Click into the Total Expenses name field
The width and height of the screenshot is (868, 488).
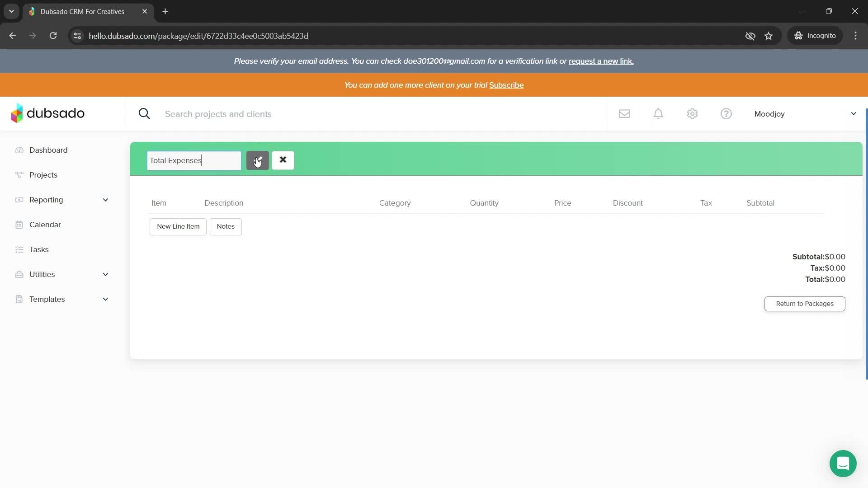[194, 160]
